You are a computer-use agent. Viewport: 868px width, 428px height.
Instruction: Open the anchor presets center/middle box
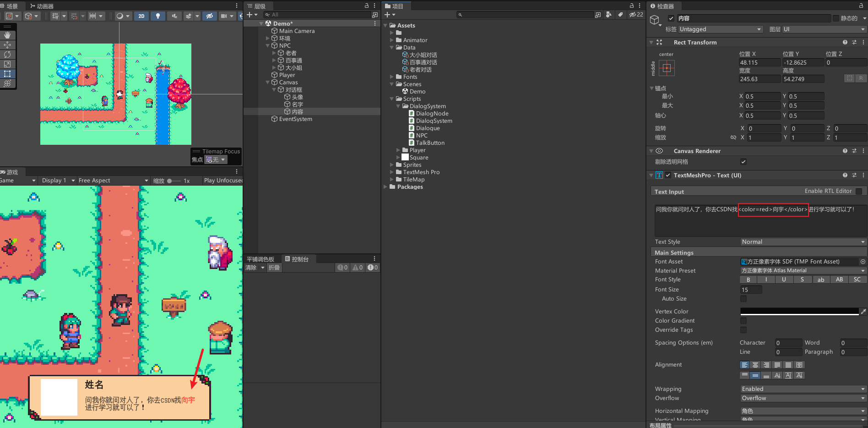[x=667, y=68]
